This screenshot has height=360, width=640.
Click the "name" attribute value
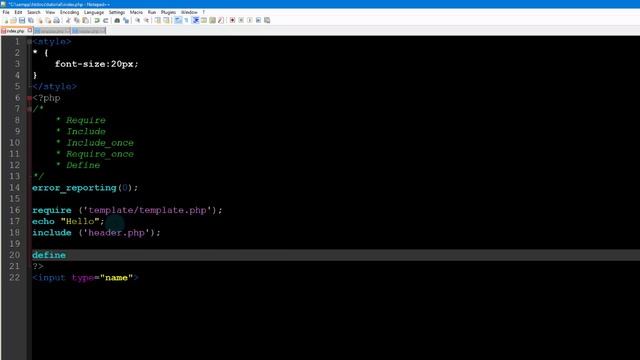coord(116,278)
